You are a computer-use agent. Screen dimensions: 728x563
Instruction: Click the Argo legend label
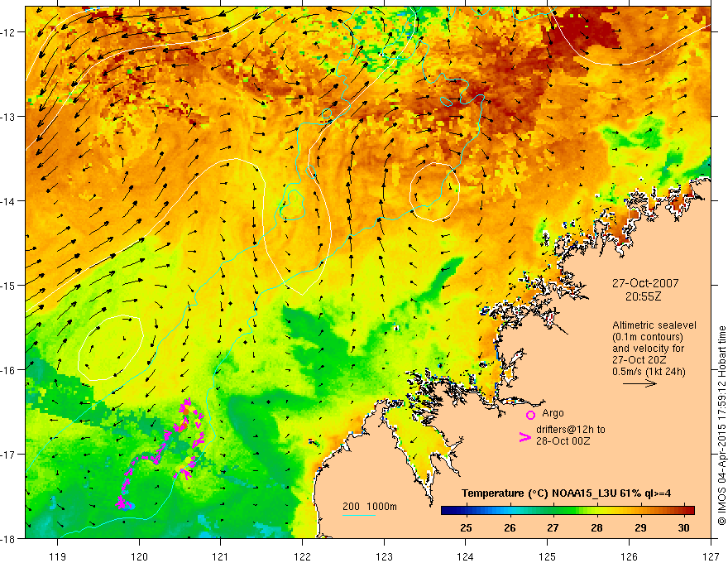click(553, 413)
